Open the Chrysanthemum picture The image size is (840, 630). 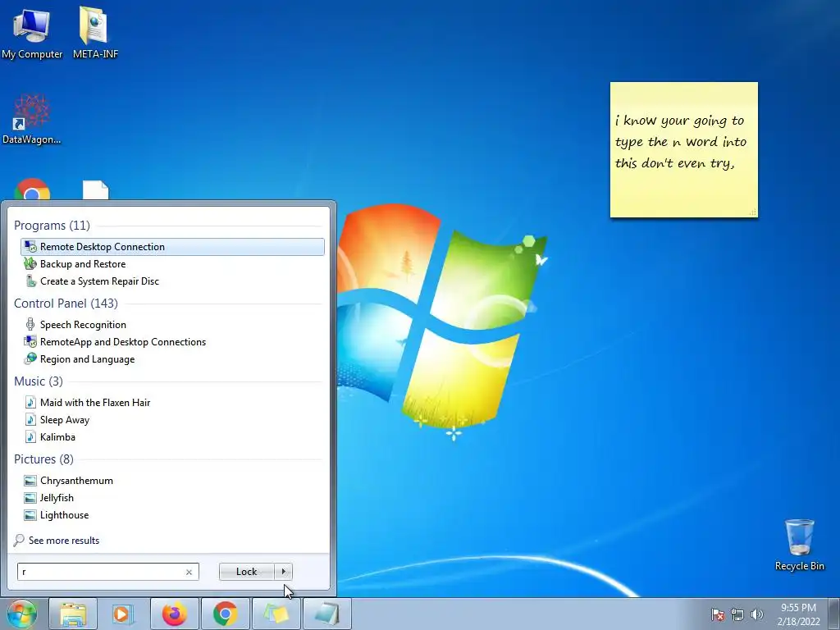(76, 481)
